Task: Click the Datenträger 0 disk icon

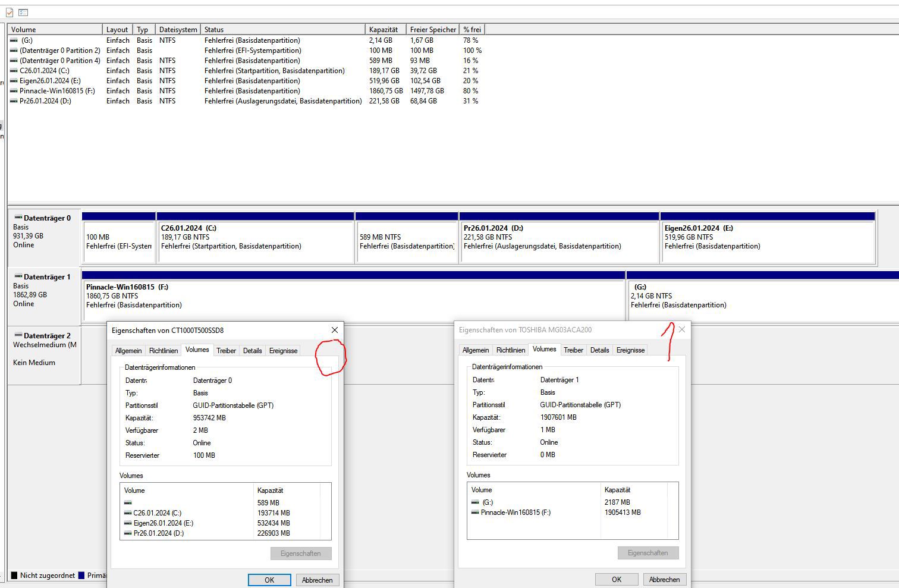Action: tap(18, 218)
